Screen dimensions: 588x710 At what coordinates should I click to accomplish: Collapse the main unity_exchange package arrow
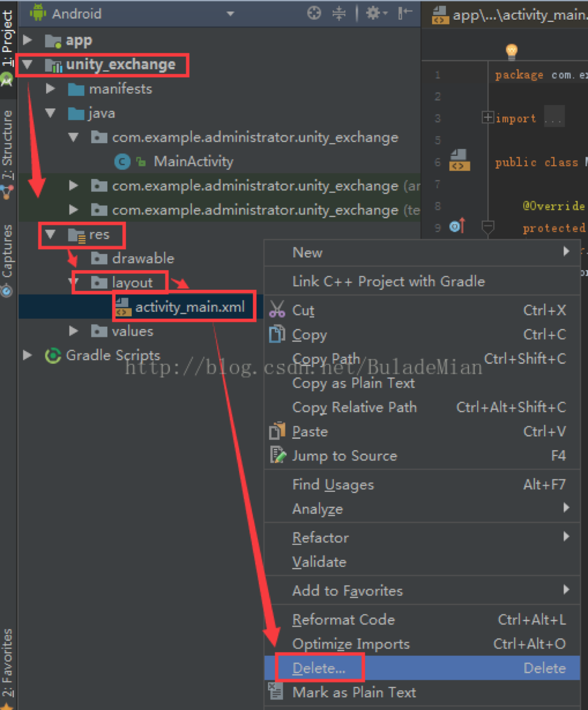[73, 137]
